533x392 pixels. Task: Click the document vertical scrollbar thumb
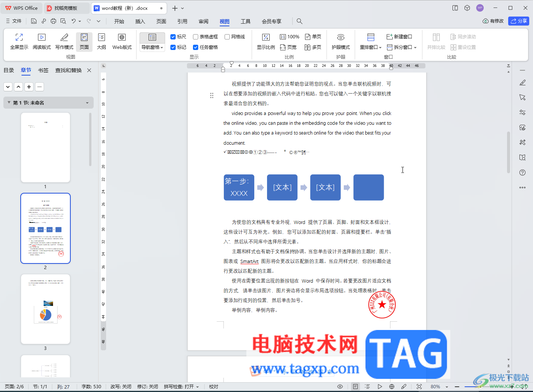(509, 152)
